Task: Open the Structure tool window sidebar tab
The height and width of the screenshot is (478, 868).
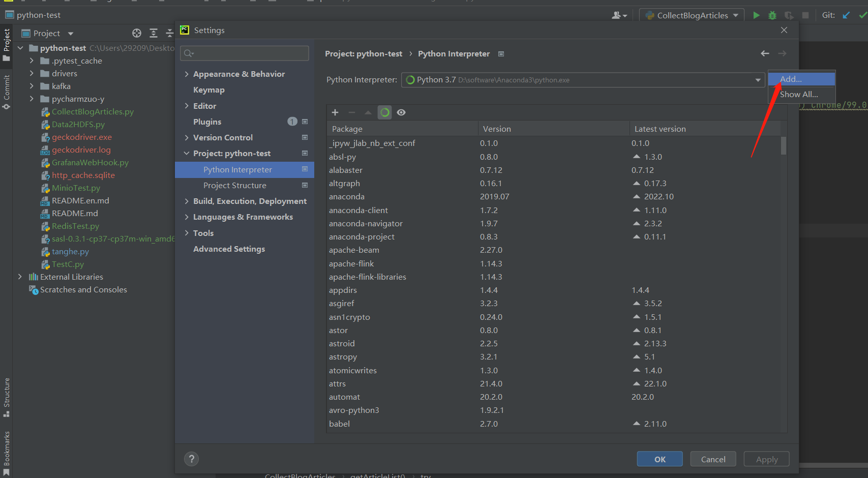Action: point(7,397)
